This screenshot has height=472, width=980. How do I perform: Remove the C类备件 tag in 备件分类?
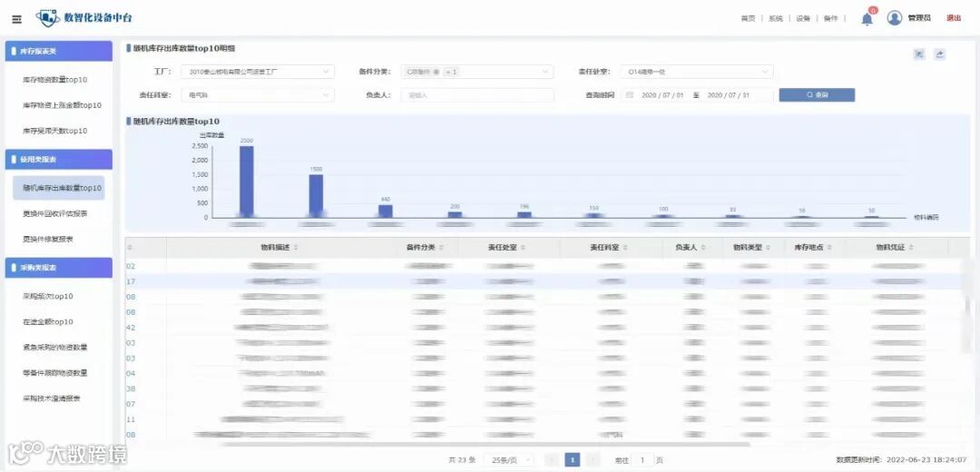[x=436, y=72]
